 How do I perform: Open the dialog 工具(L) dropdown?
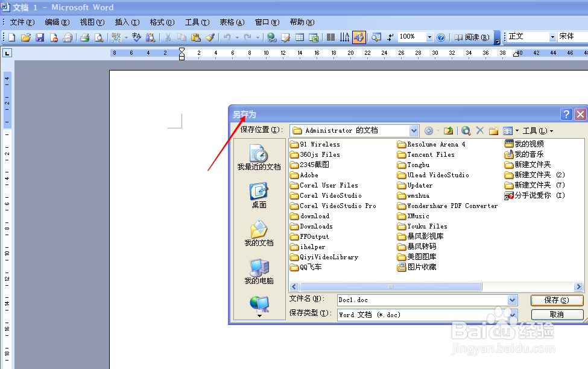click(x=538, y=130)
